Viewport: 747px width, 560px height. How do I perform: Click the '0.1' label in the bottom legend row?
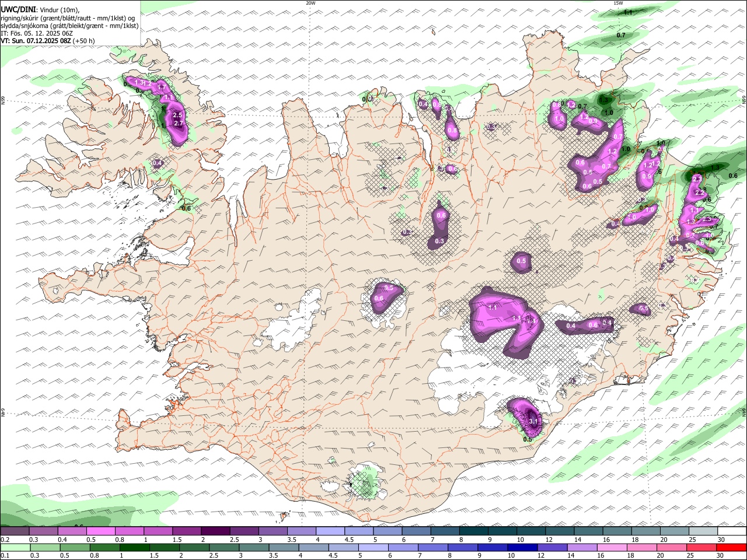[x=5, y=555]
